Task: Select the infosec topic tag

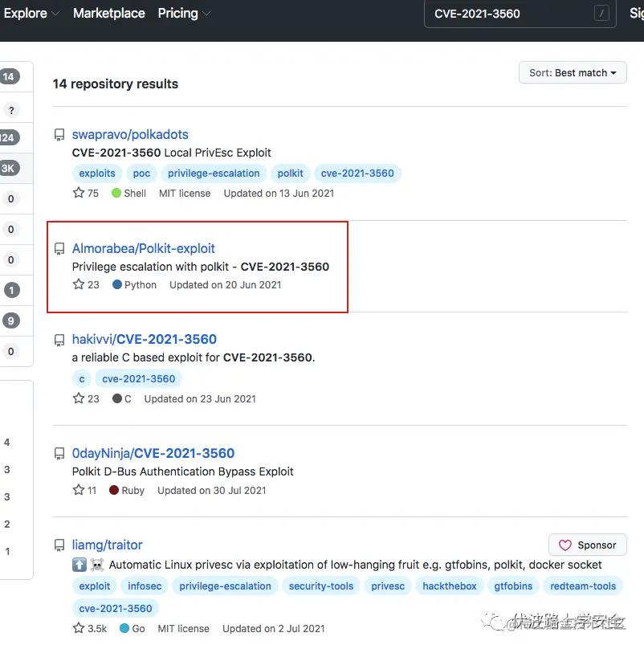Action: pos(145,586)
